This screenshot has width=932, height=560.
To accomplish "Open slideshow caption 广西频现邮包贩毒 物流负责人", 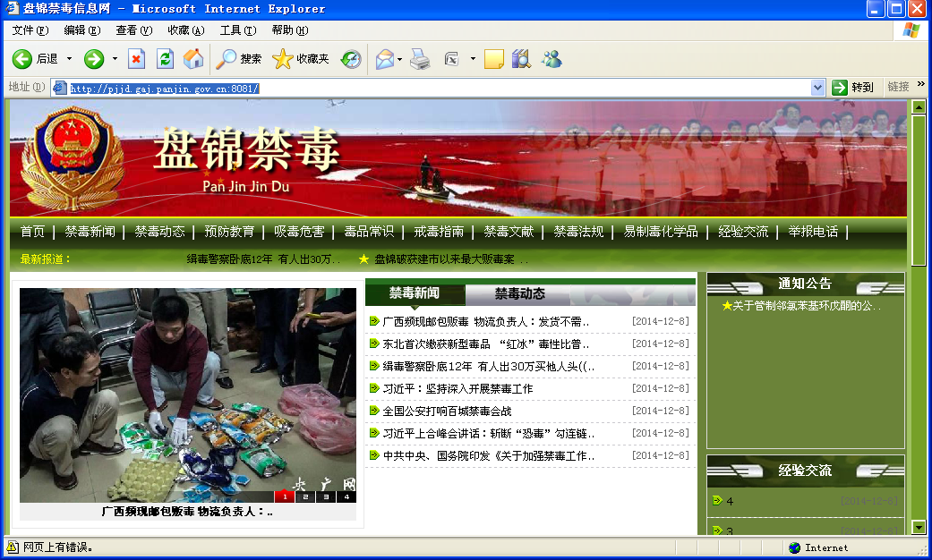I will (187, 512).
